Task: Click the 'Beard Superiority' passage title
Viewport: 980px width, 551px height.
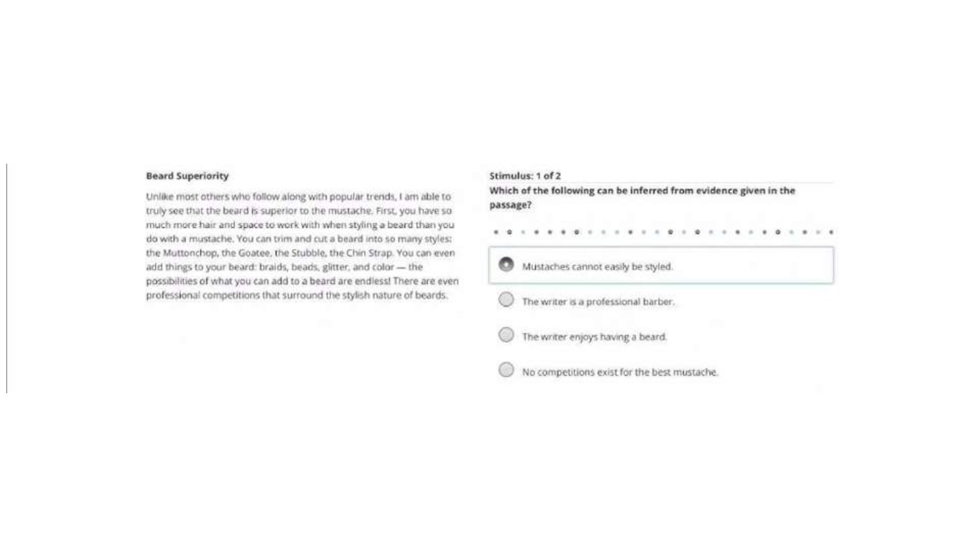Action: 187,176
